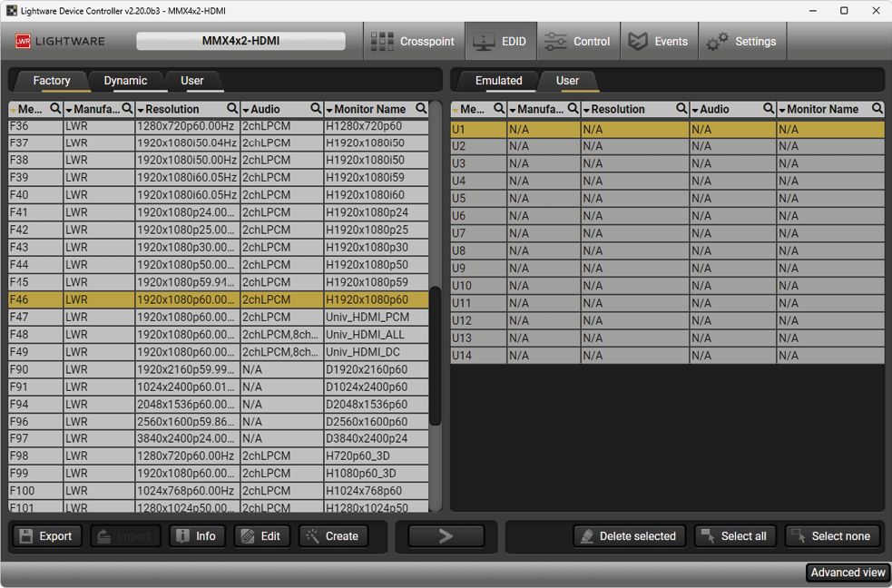Open the Events tab icon
The height and width of the screenshot is (588, 892).
(639, 42)
